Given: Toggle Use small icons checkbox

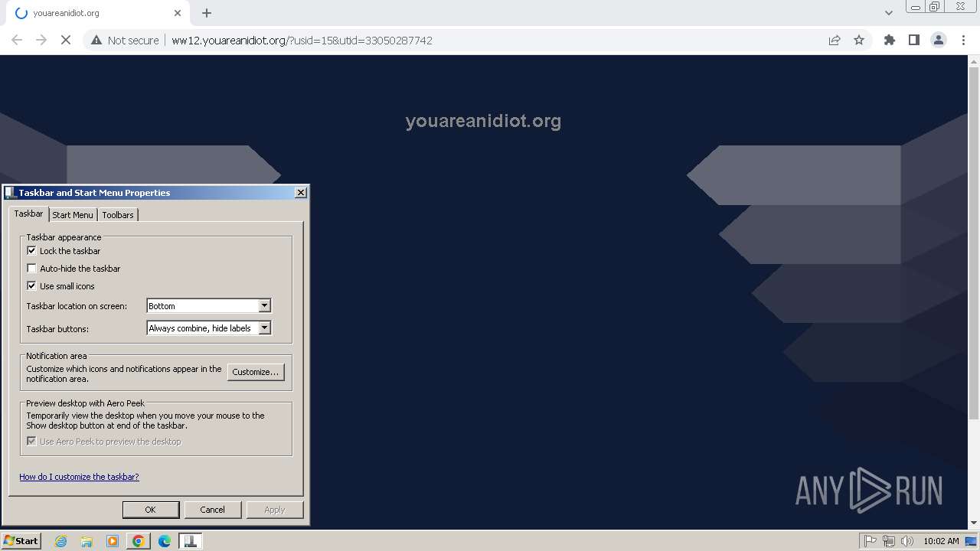Looking at the screenshot, I should 31,285.
